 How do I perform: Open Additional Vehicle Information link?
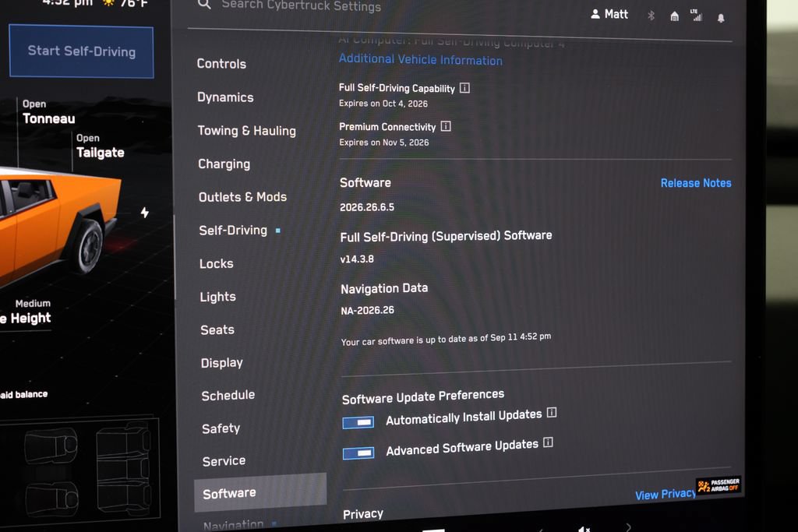click(x=420, y=59)
